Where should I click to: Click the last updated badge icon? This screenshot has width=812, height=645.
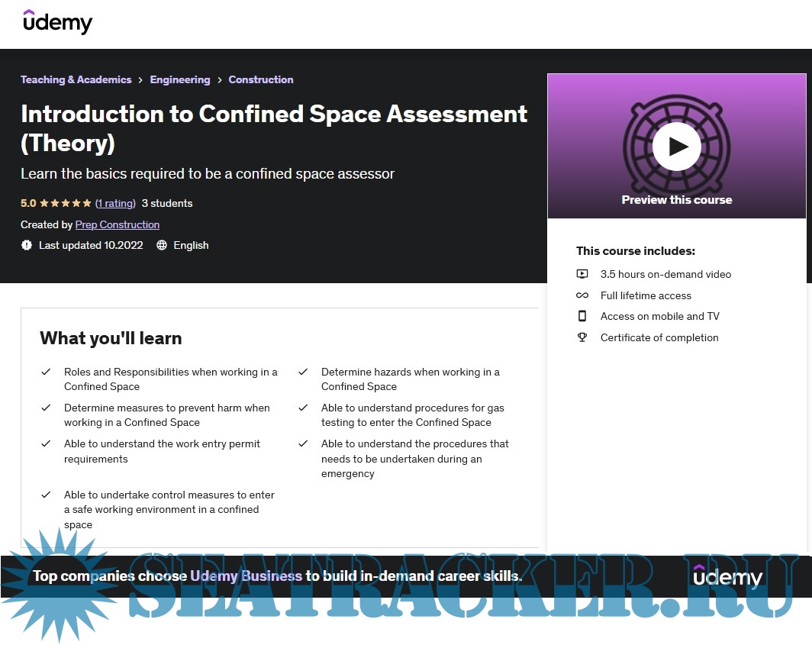(27, 245)
